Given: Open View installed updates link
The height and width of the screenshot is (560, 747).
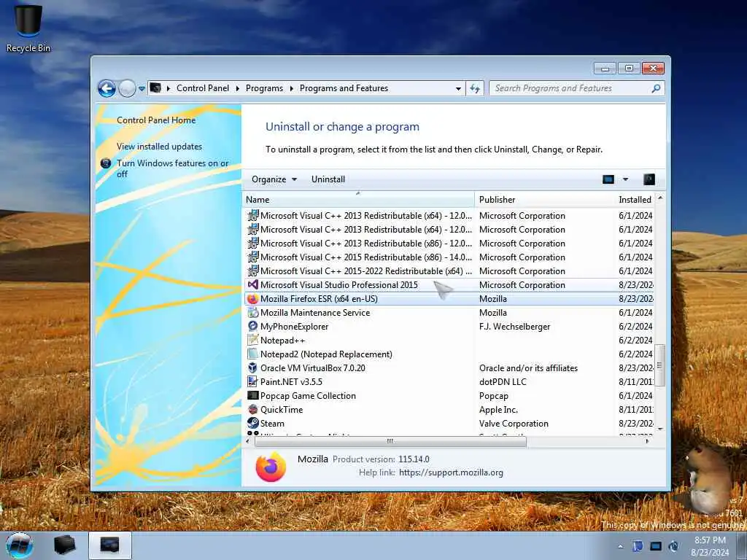Looking at the screenshot, I should pos(159,146).
